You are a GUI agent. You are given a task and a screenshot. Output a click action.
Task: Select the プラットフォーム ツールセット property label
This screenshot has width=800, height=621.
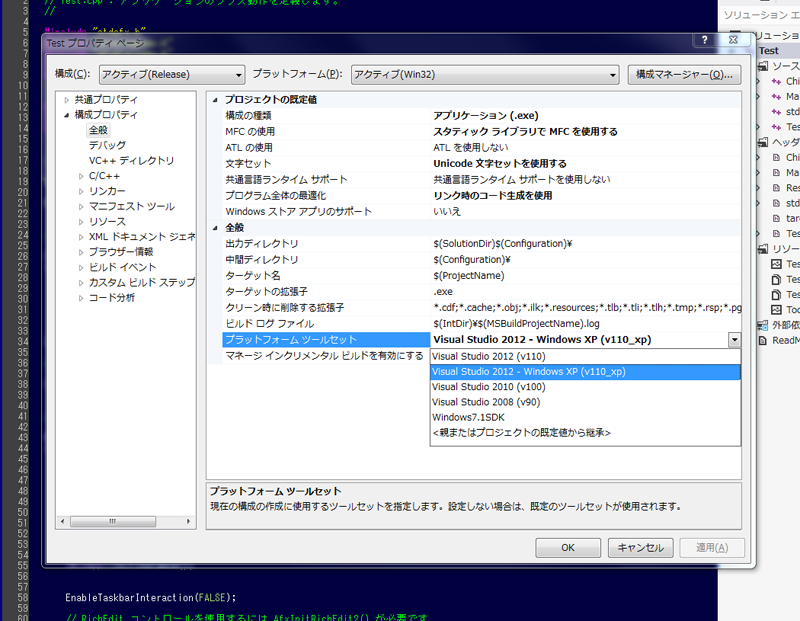coord(326,340)
